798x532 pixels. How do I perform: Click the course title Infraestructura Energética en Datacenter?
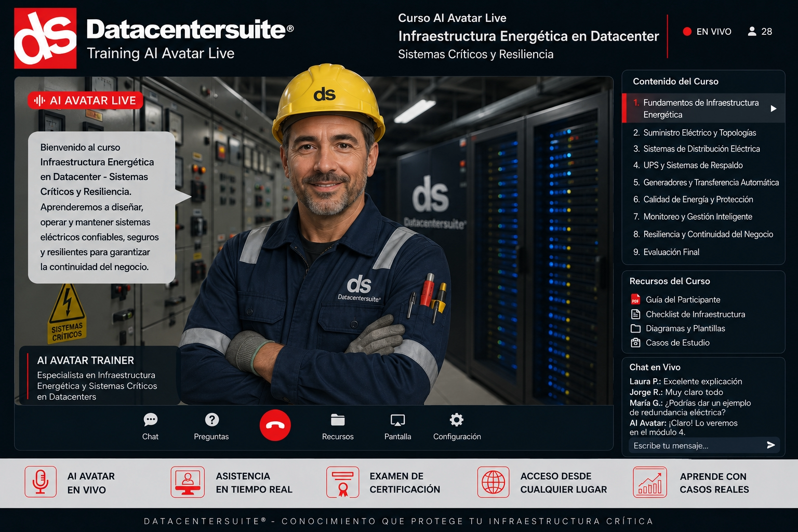(x=528, y=36)
